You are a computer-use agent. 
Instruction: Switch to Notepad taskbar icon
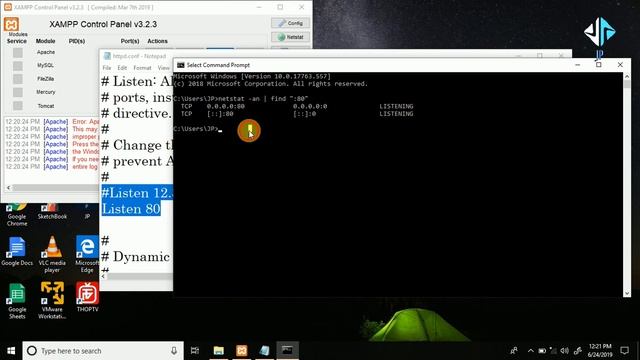(264, 351)
